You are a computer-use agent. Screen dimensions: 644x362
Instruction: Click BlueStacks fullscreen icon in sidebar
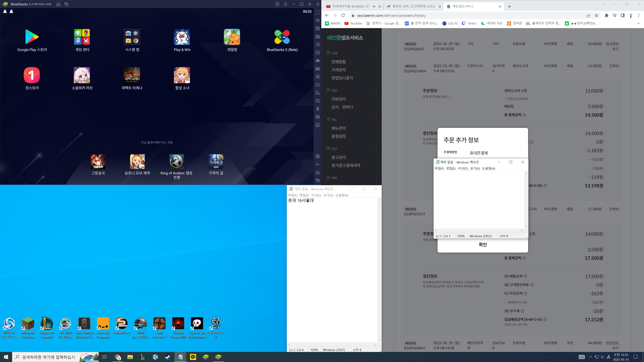(x=318, y=12)
